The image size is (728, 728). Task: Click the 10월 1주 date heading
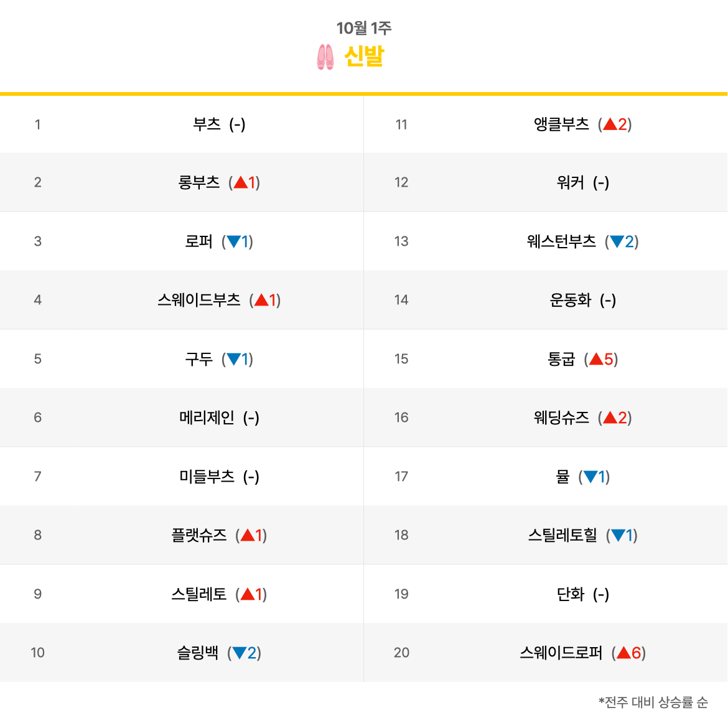click(x=364, y=28)
